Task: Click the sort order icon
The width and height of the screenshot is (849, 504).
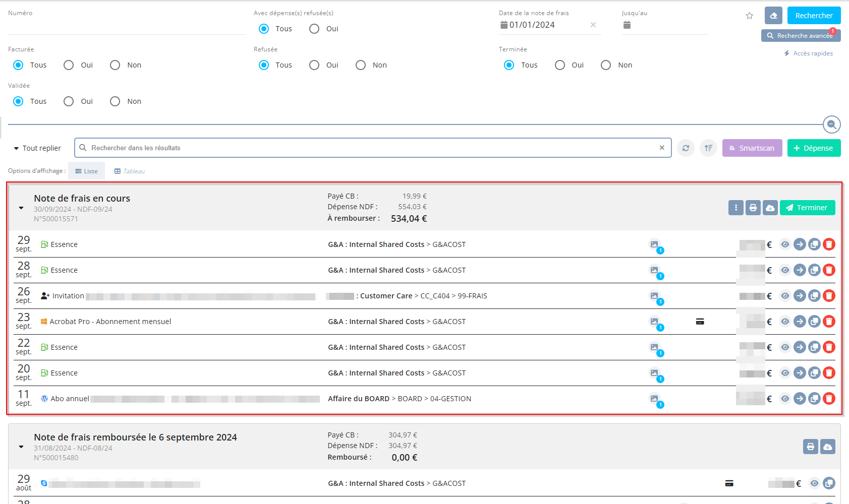Action: [x=708, y=148]
